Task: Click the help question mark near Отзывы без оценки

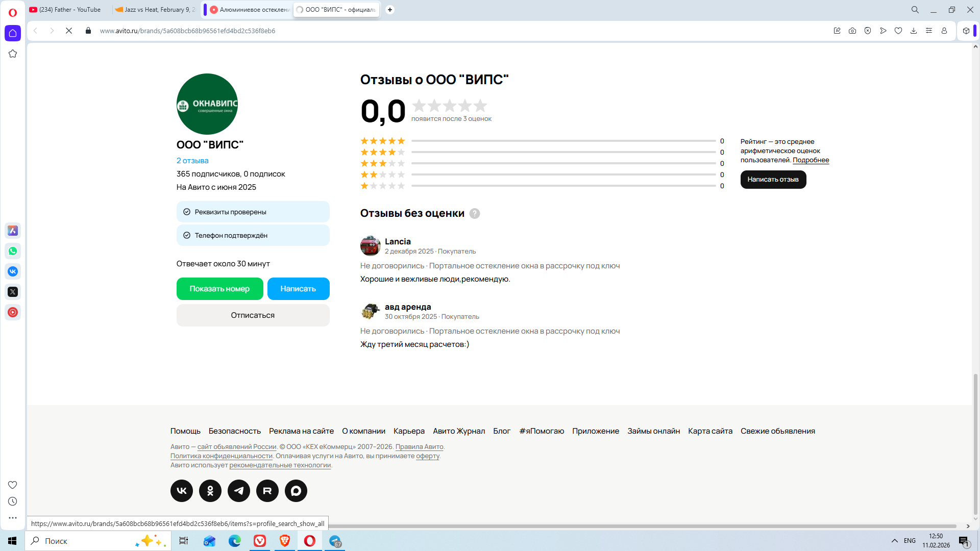Action: point(475,214)
